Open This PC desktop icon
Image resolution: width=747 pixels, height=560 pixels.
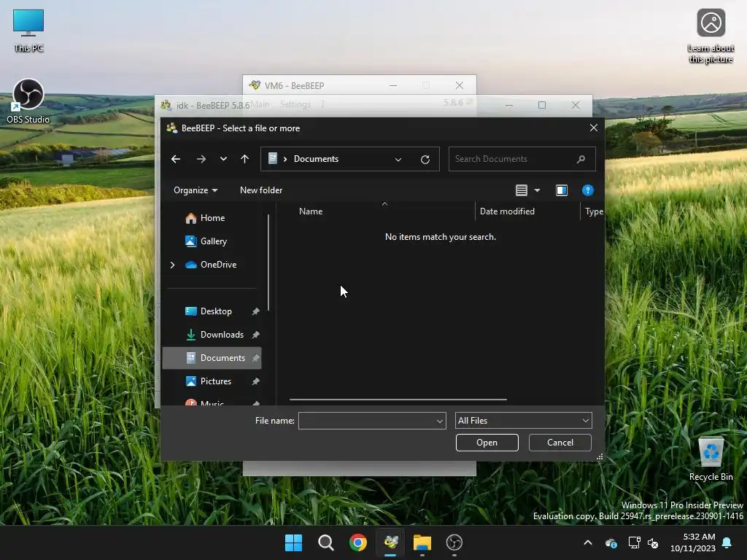(28, 31)
